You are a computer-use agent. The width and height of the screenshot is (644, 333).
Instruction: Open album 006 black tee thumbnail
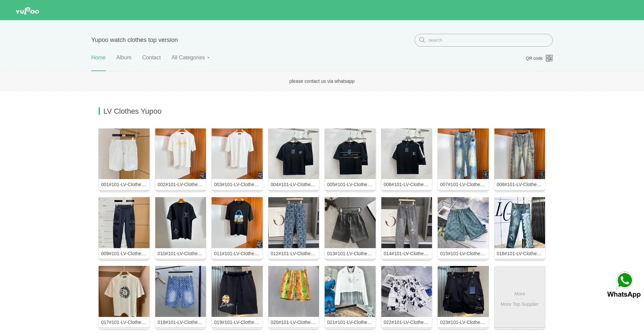pyautogui.click(x=407, y=154)
